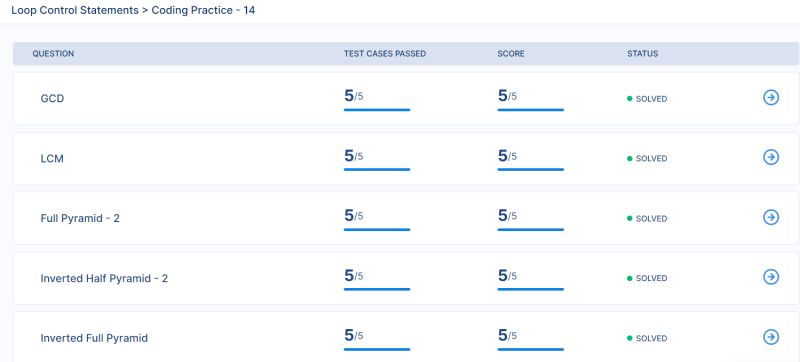Open the GCD question arrow icon
This screenshot has width=800, height=362.
point(771,97)
